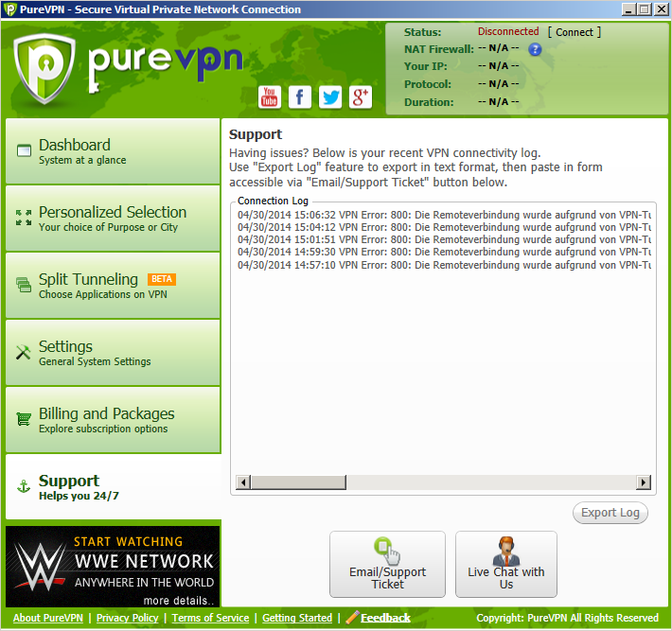Click the log scrollbar right arrow
The height and width of the screenshot is (631, 672).
pos(644,482)
